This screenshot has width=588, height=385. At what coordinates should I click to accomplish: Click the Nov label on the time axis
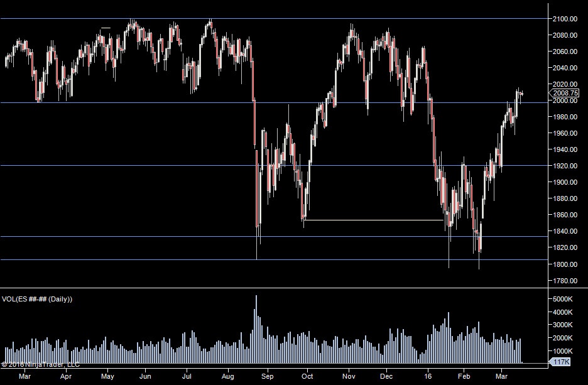349,377
